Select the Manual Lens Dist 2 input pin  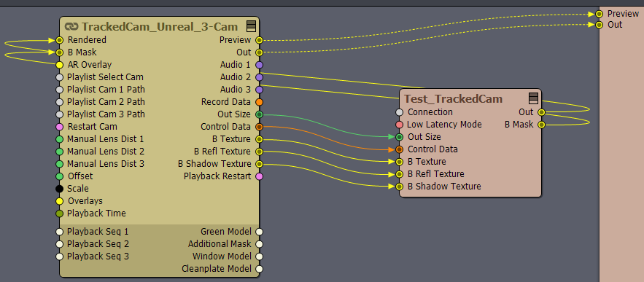pos(60,152)
